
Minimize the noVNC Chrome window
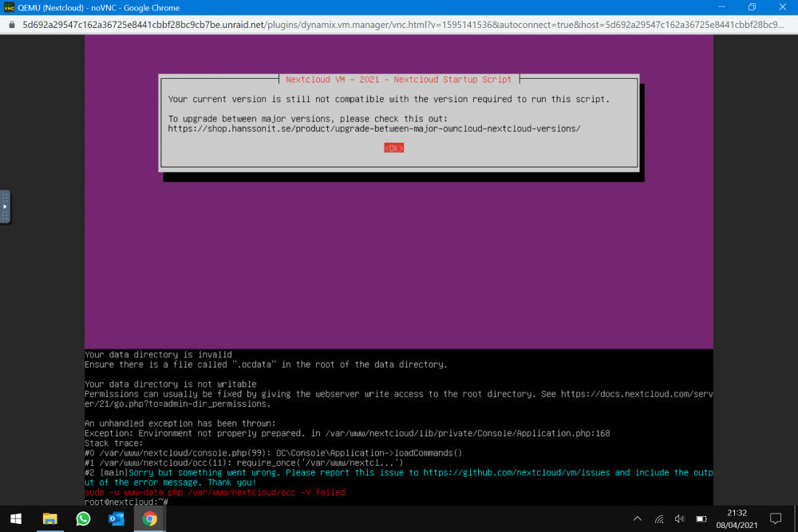click(721, 7)
